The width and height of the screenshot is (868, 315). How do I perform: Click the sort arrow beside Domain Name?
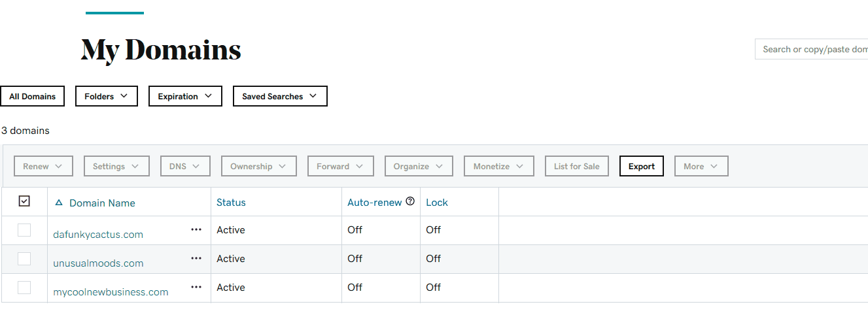pos(59,203)
